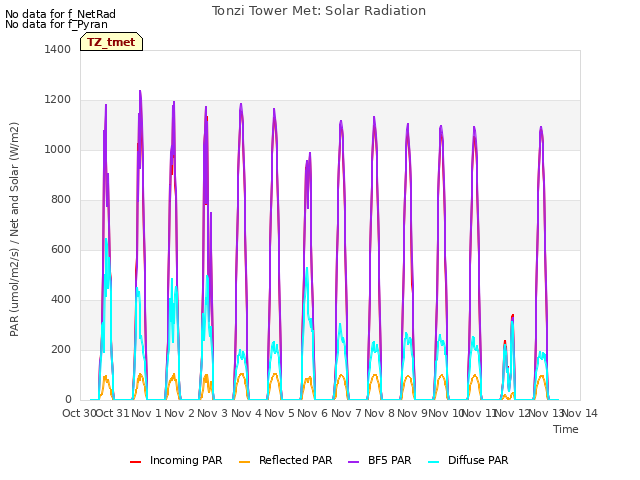Screen dimensions: 640x480
Task: Select the Incoming PAR legend entry
Action: [176, 460]
